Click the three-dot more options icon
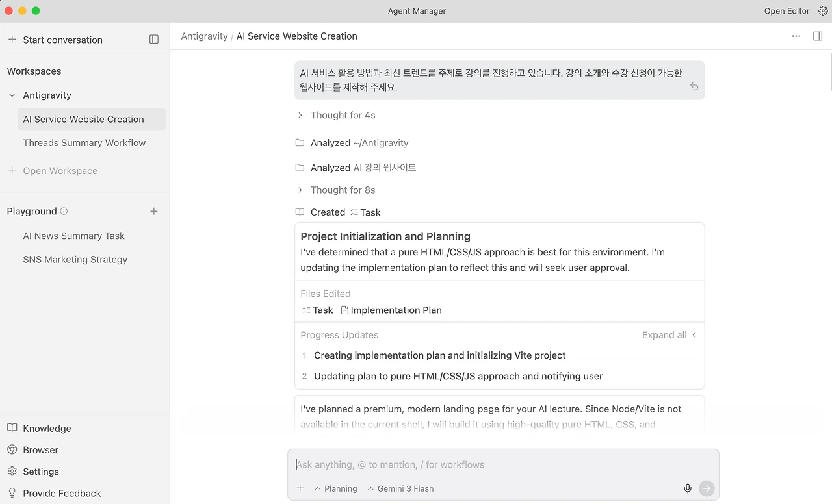 point(796,36)
